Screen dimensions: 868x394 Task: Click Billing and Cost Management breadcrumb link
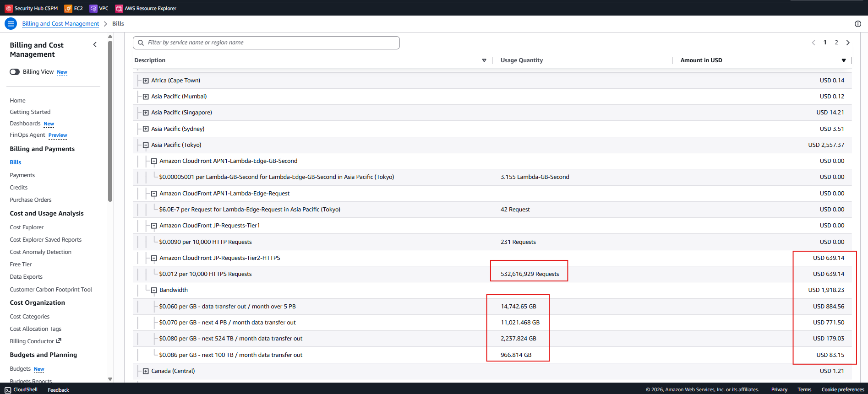(x=60, y=24)
